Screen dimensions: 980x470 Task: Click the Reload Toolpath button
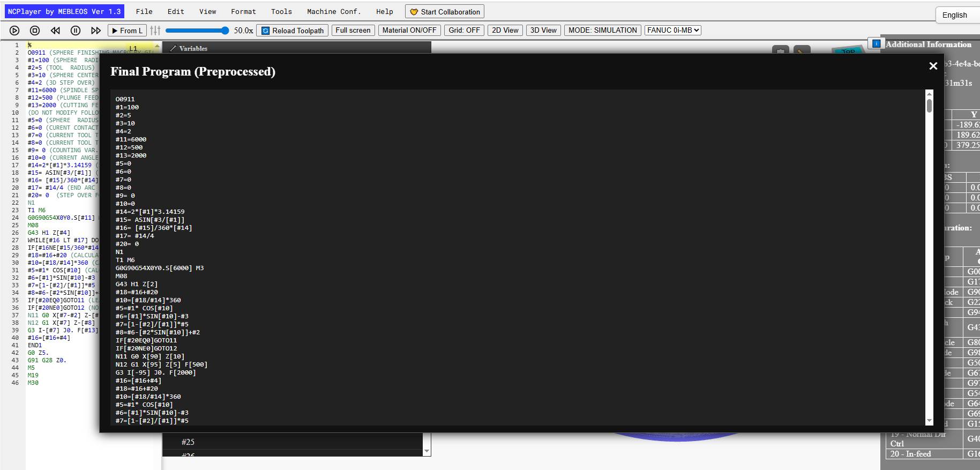point(293,31)
